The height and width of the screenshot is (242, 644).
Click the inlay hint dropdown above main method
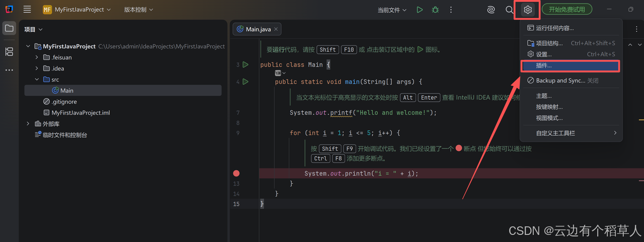point(280,73)
